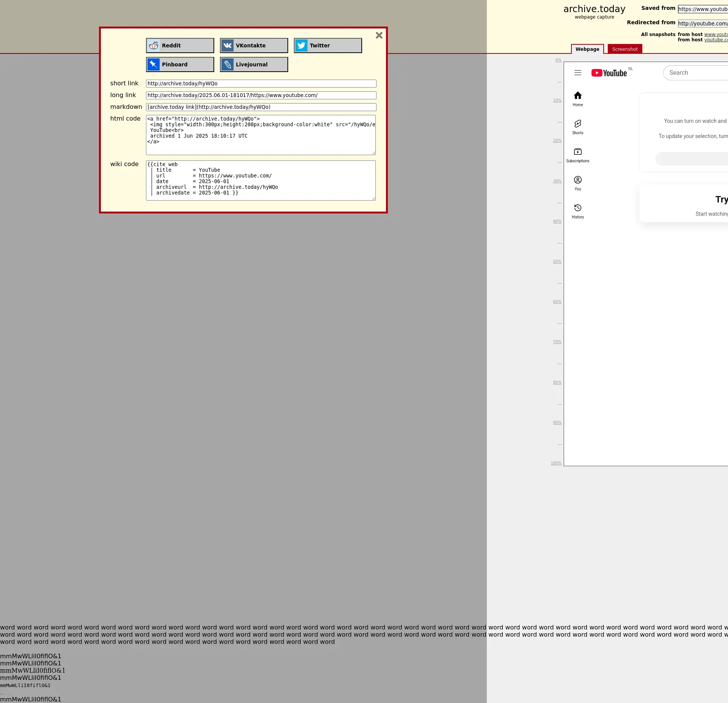Open the YouTube hamburger menu
The image size is (728, 703).
click(x=577, y=73)
